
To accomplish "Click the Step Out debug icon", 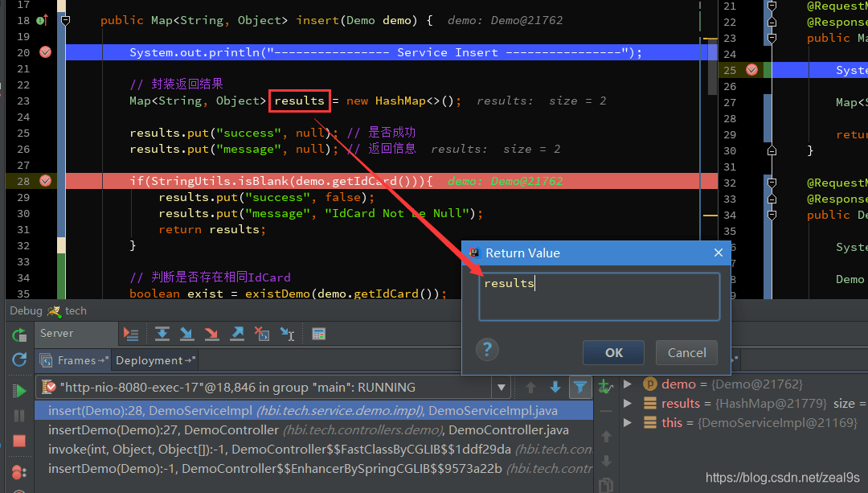I will click(x=237, y=334).
